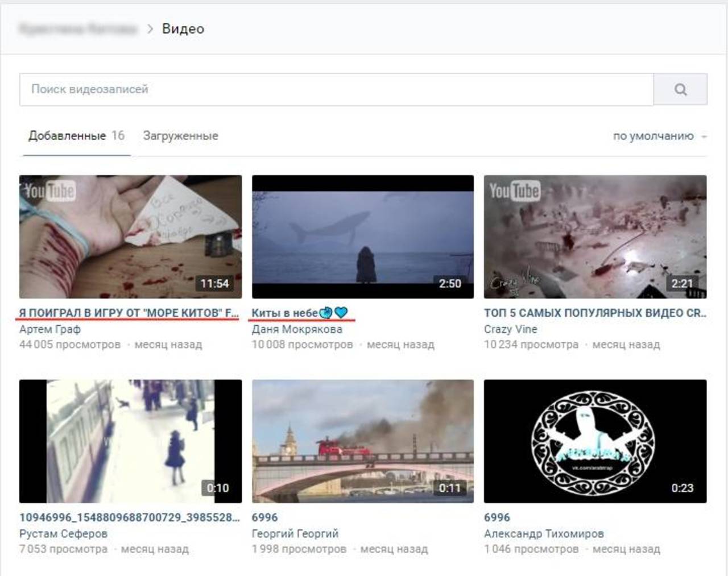The width and height of the screenshot is (728, 576).
Task: Click the 44 005 просмотров view count
Action: (x=70, y=345)
